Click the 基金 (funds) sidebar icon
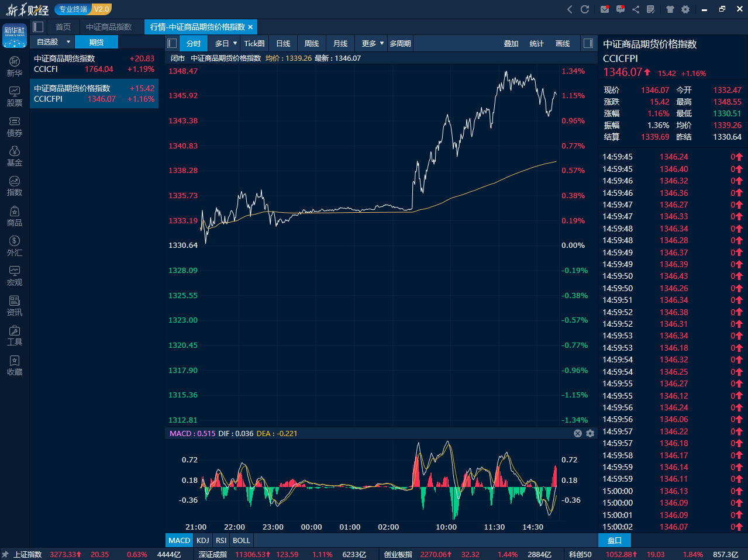 click(15, 156)
